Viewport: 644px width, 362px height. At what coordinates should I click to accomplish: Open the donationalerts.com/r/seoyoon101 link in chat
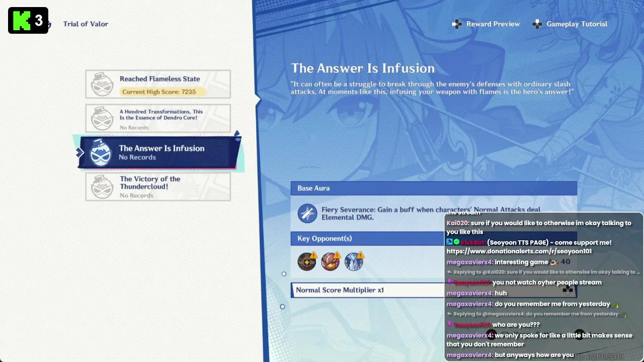pos(519,251)
